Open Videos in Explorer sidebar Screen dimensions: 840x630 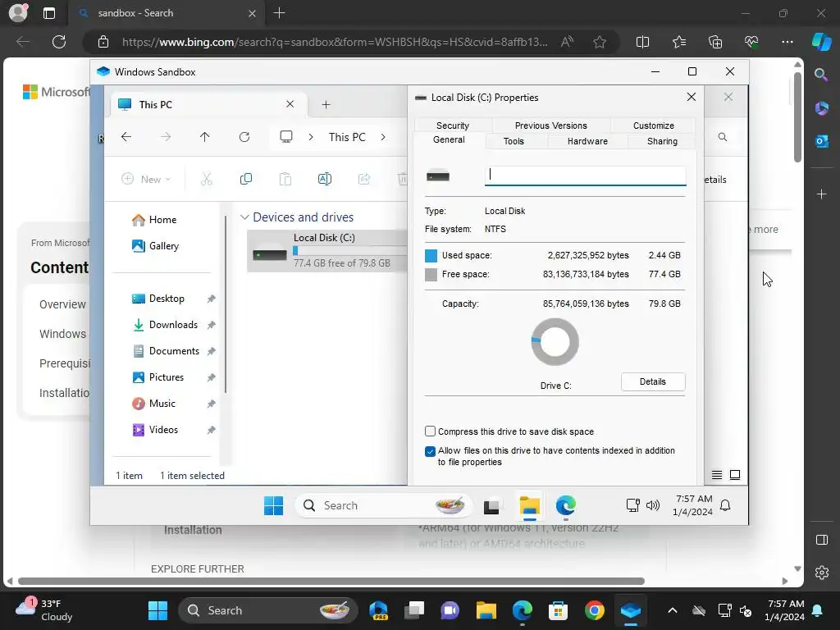tap(155, 430)
